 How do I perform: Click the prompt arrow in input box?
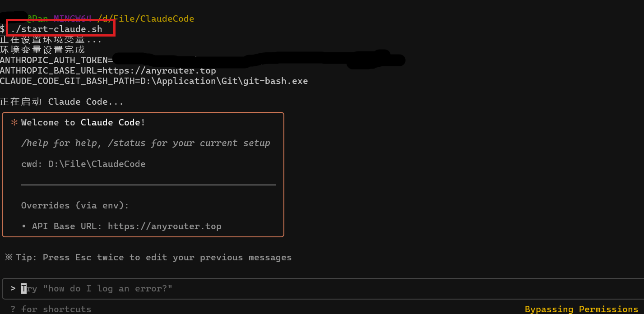click(13, 288)
